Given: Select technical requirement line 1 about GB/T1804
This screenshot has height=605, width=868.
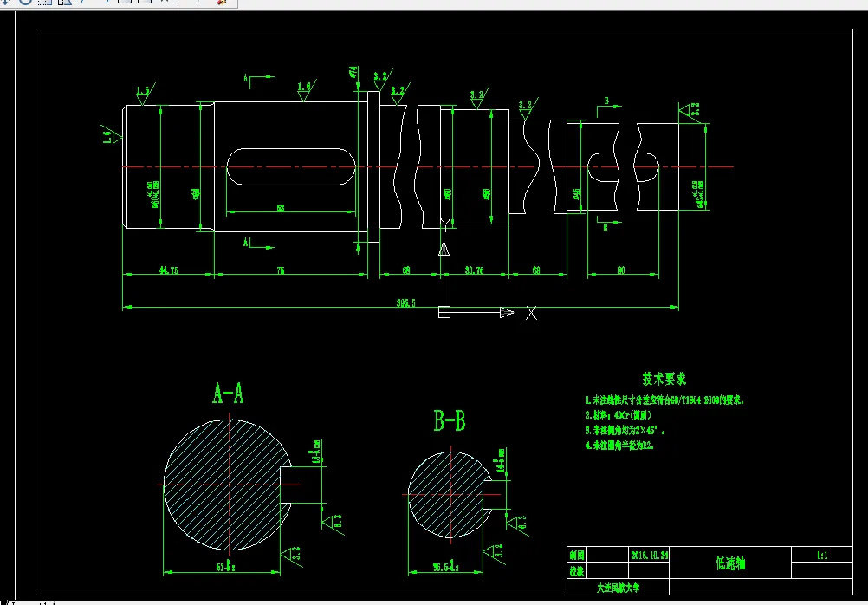Looking at the screenshot, I should pyautogui.click(x=664, y=400).
